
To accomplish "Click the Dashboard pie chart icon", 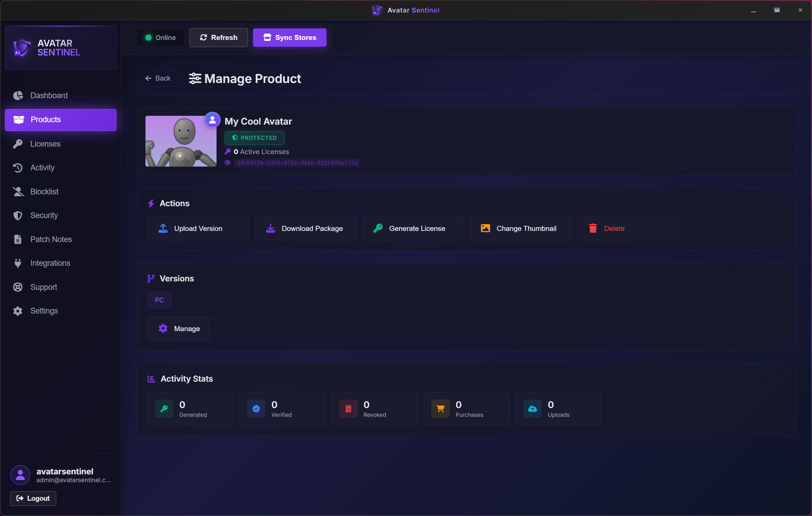I will point(18,95).
